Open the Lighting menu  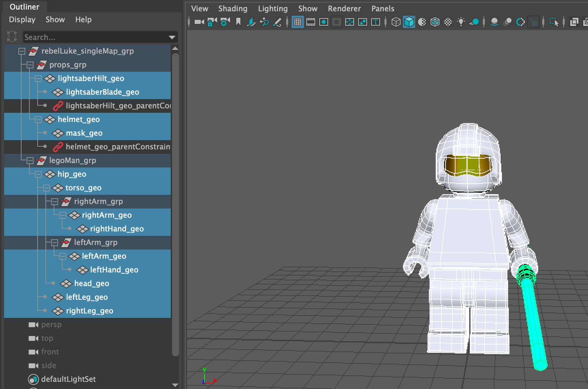coord(273,9)
